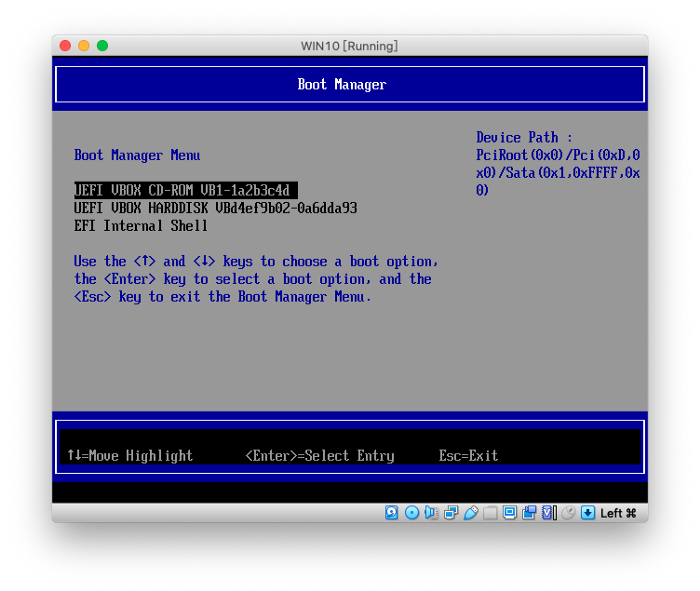Click the 'Esc=Exit' hint text

[x=468, y=456]
